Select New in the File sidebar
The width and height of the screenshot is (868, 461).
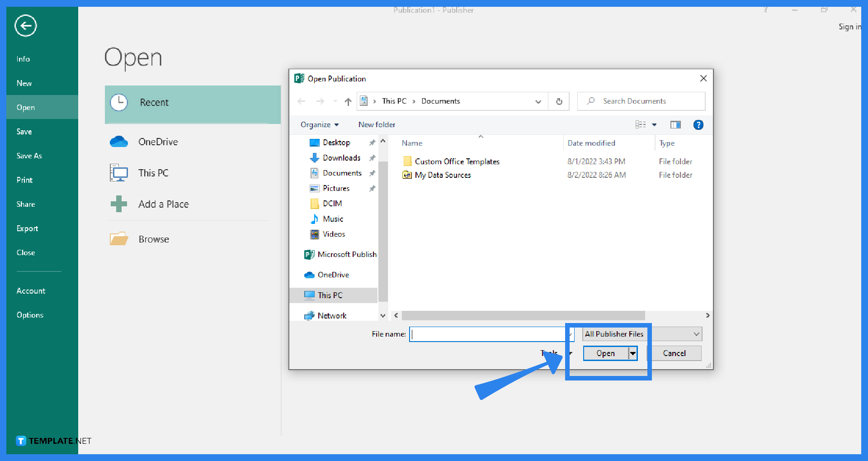[24, 83]
